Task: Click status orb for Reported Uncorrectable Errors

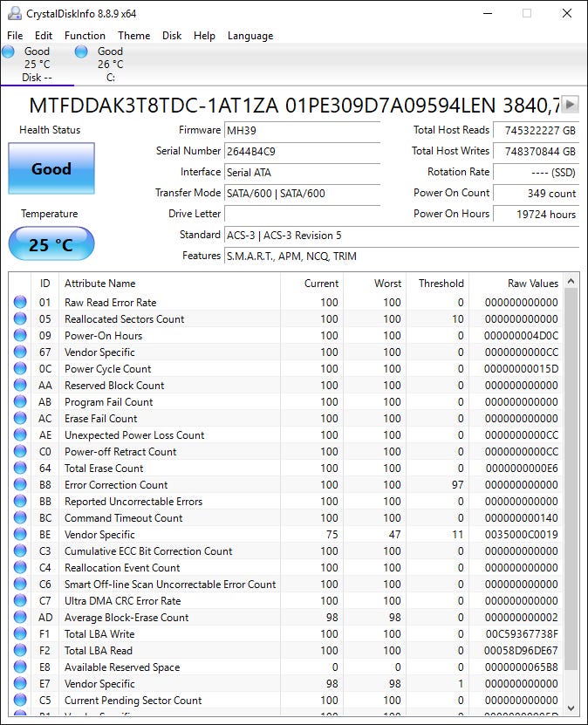Action: click(20, 501)
